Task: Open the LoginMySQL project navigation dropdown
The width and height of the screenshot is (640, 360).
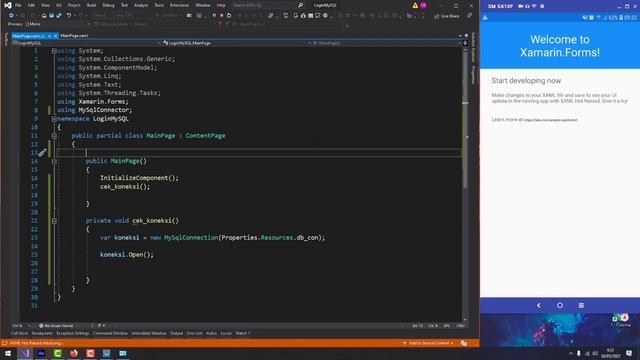Action: [x=86, y=43]
